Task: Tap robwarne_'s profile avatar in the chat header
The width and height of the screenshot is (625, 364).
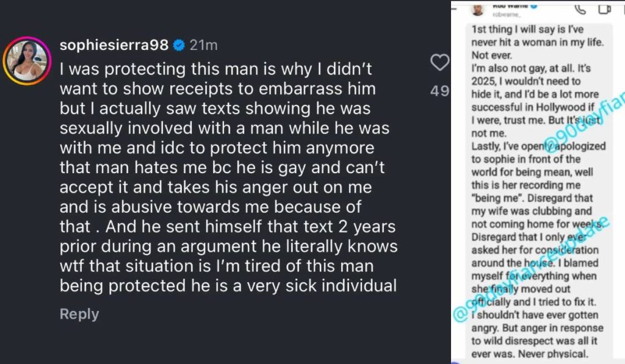Action: pyautogui.click(x=477, y=10)
